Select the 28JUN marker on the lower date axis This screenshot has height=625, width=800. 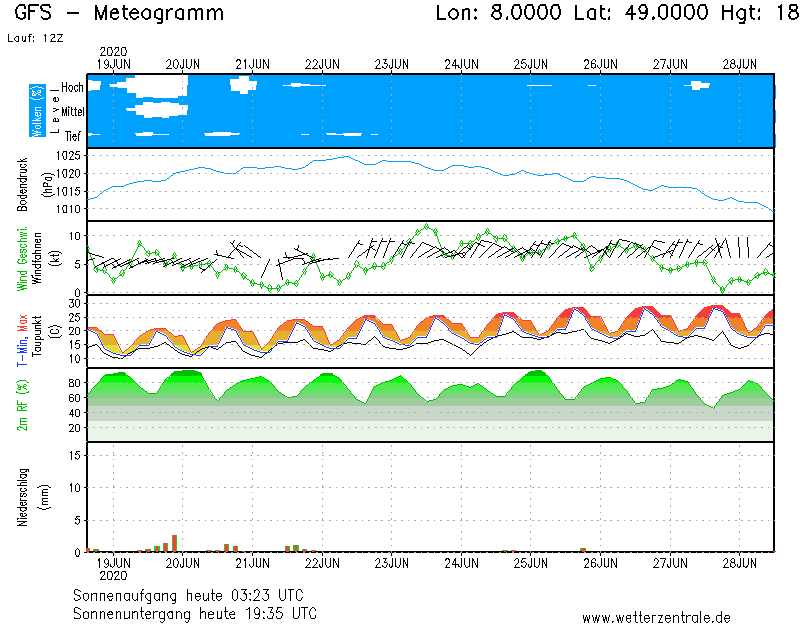click(x=739, y=563)
